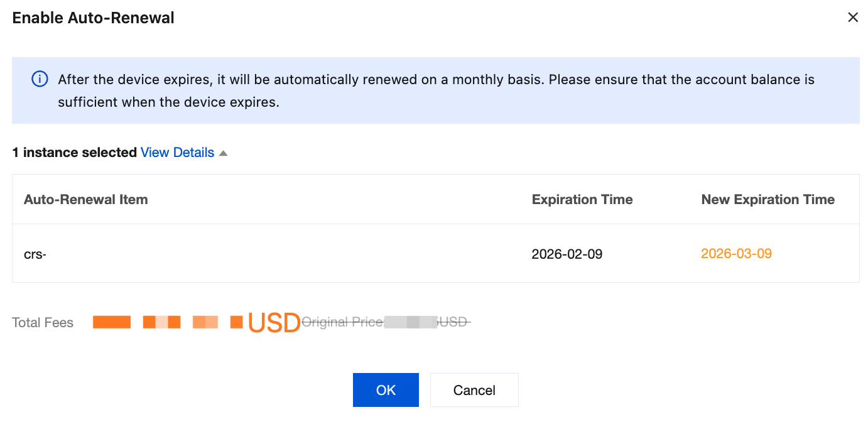The height and width of the screenshot is (422, 868).
Task: Close the Enable Auto-Renewal dialog
Action: coord(852,18)
